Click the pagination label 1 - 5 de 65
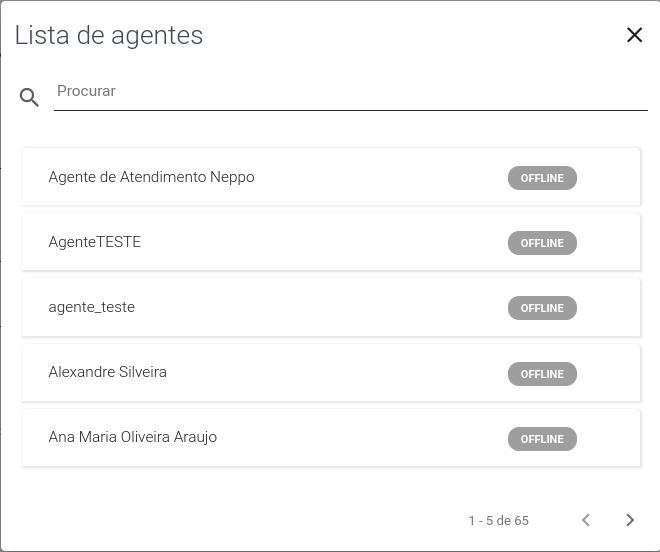This screenshot has height=552, width=660. [x=499, y=520]
